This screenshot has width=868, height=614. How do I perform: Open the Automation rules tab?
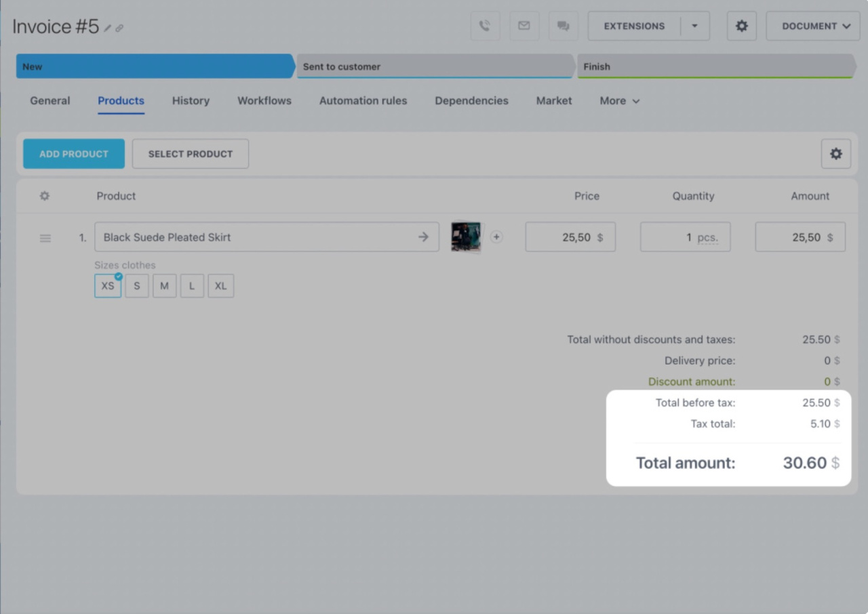[x=363, y=100]
